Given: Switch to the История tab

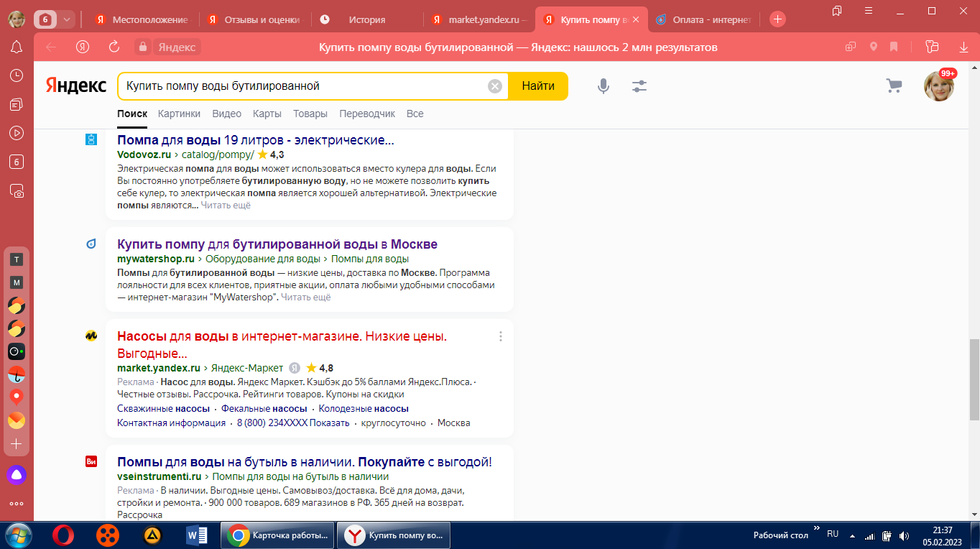Looking at the screenshot, I should tap(366, 19).
